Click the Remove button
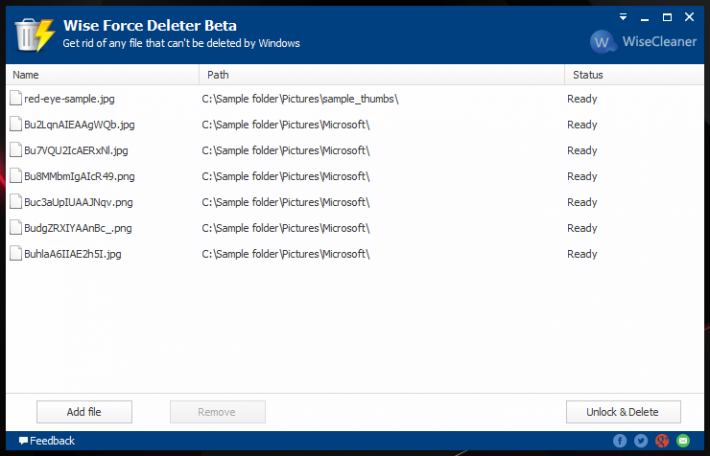This screenshot has height=456, width=710. click(x=218, y=412)
